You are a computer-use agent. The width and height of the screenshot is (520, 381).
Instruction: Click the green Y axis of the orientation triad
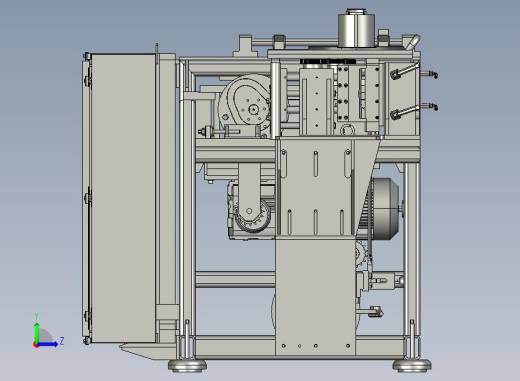coord(37,332)
